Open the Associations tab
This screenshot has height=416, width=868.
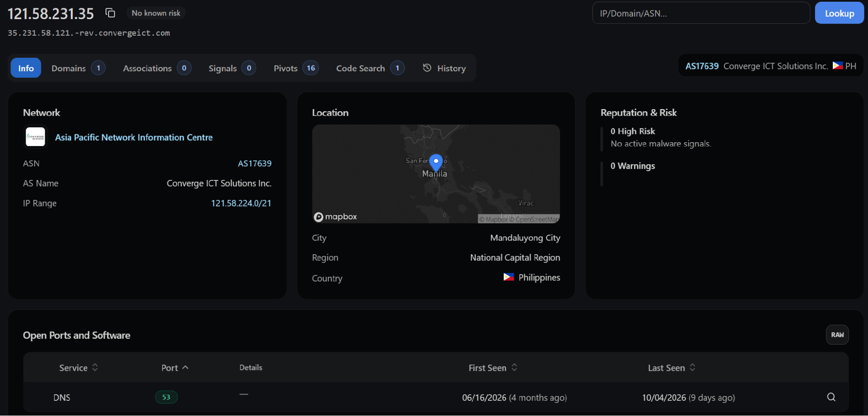pos(157,68)
